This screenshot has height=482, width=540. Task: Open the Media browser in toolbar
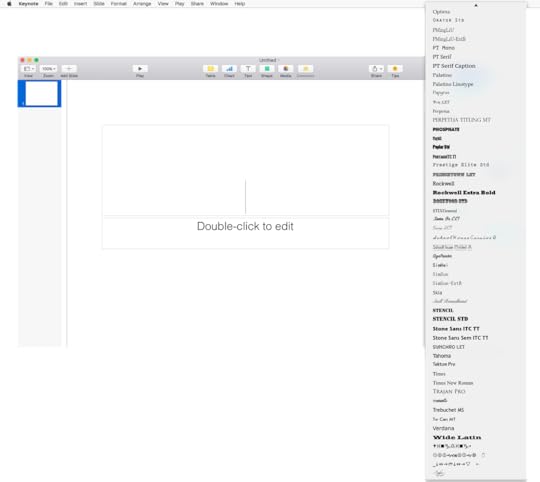tap(285, 69)
